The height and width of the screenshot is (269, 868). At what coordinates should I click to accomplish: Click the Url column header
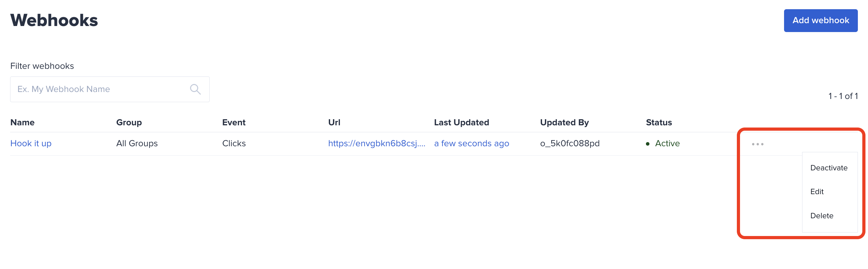click(x=334, y=122)
